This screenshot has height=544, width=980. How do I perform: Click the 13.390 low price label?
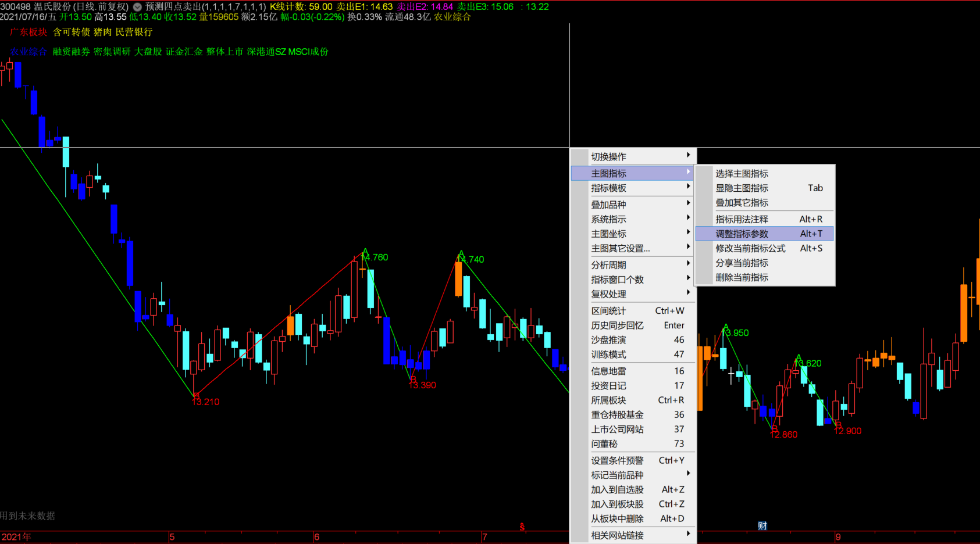click(x=423, y=385)
